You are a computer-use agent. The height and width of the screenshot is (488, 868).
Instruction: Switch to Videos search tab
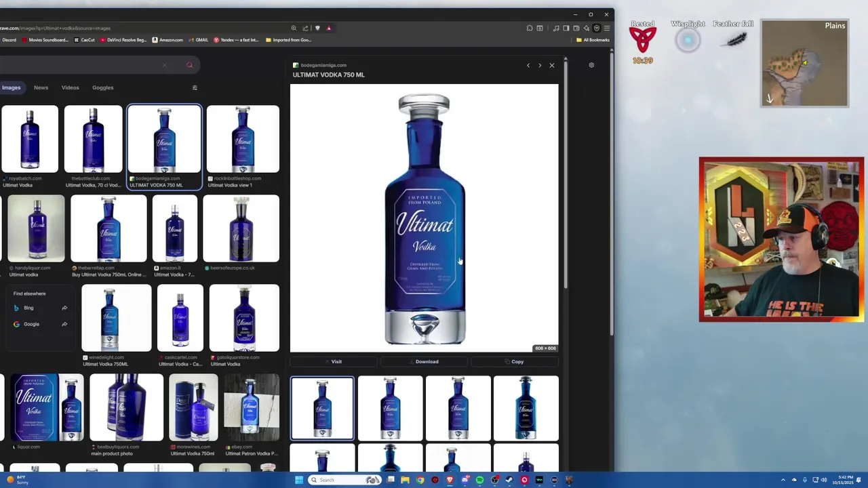coord(71,87)
